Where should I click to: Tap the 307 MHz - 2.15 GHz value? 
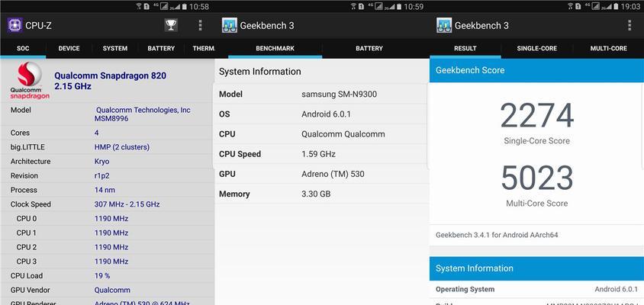click(x=127, y=204)
